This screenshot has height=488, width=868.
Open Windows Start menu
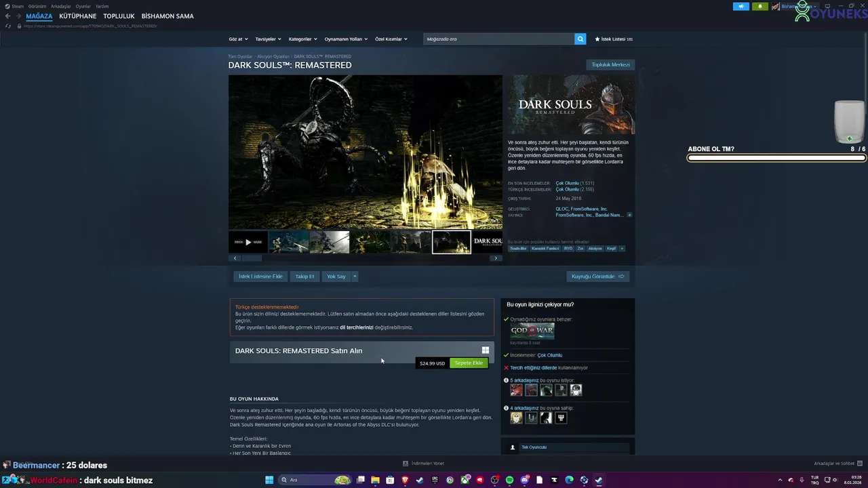(269, 480)
